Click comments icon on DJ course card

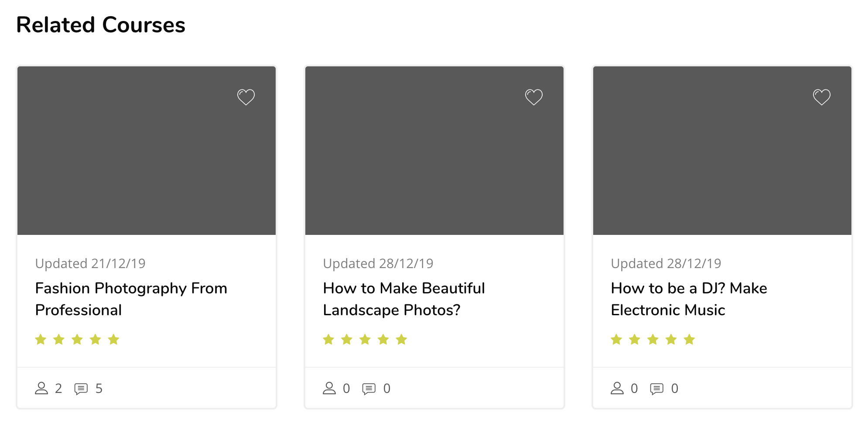coord(657,389)
